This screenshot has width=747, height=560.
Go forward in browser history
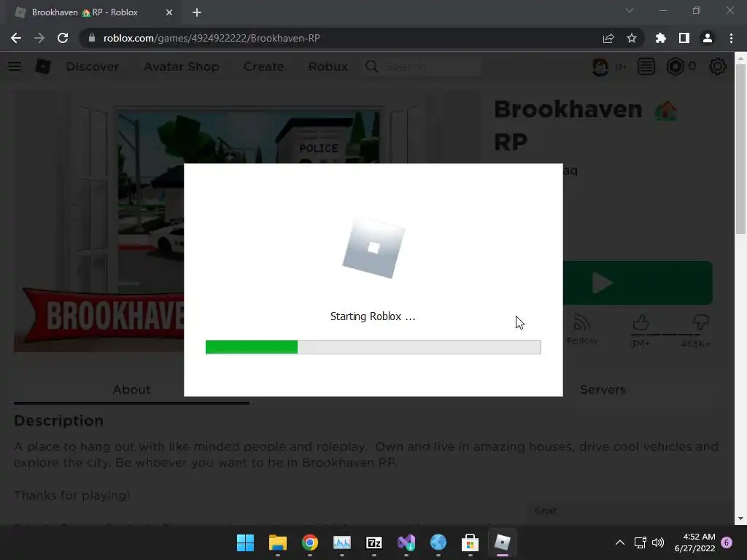coord(39,38)
